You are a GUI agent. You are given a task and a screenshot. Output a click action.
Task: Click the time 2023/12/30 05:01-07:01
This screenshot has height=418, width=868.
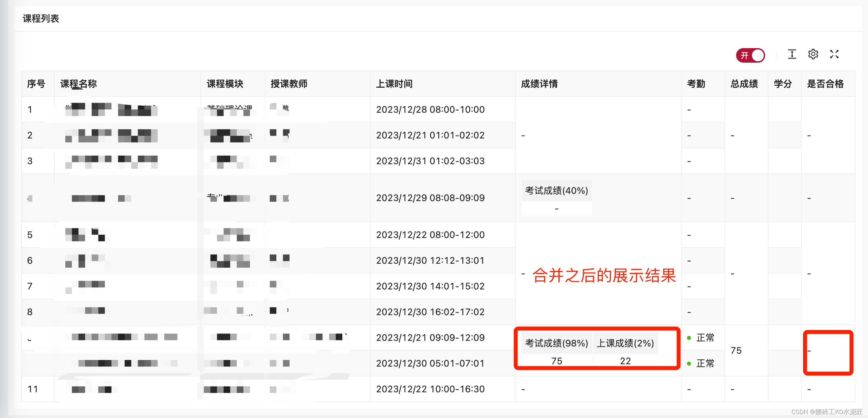point(430,363)
